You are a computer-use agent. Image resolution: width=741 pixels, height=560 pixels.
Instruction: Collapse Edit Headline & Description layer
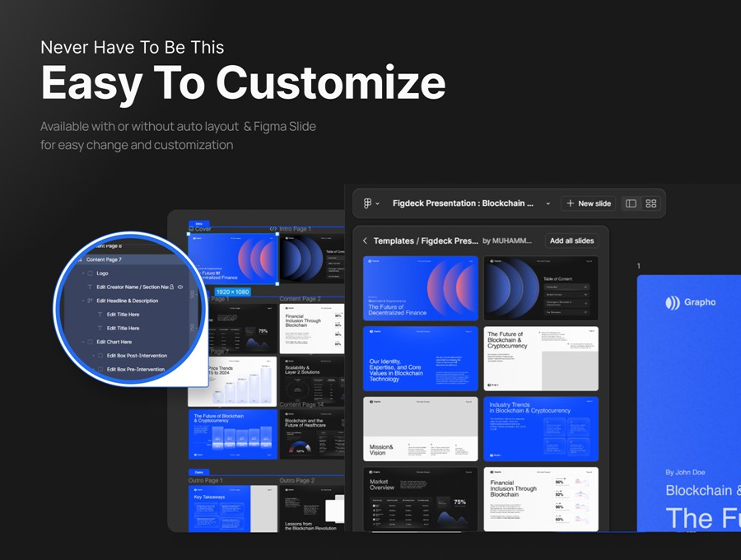(82, 301)
